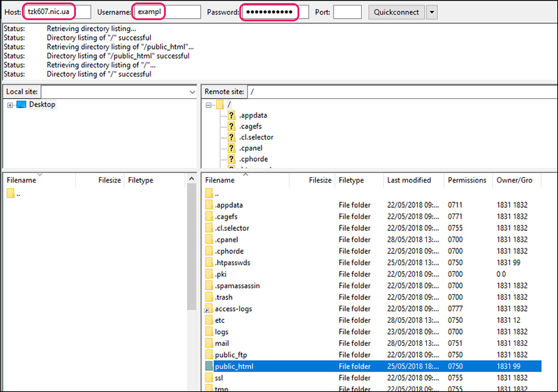Viewport: 558px width, 392px height.
Task: Click the public_html folder icon
Action: [209, 366]
